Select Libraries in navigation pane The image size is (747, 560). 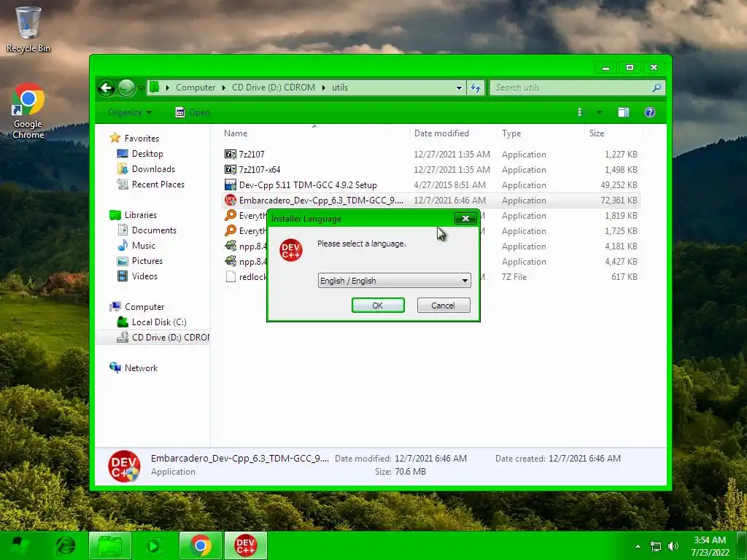click(x=141, y=215)
